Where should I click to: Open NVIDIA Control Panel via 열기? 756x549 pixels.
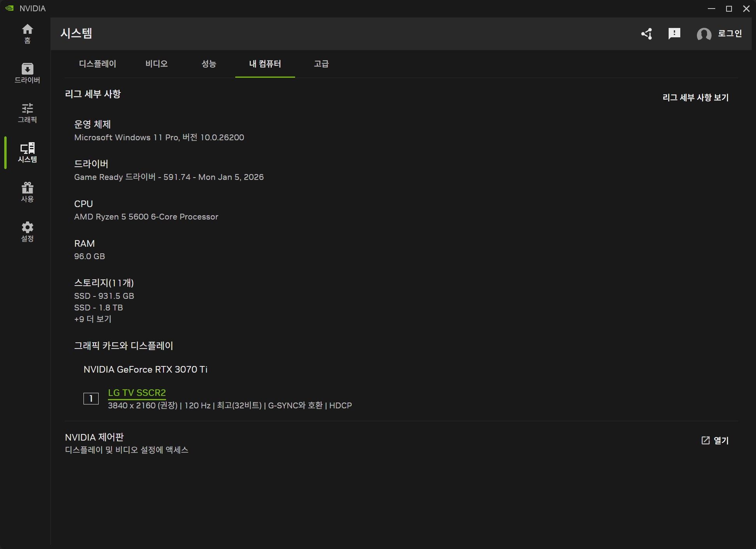coord(715,440)
